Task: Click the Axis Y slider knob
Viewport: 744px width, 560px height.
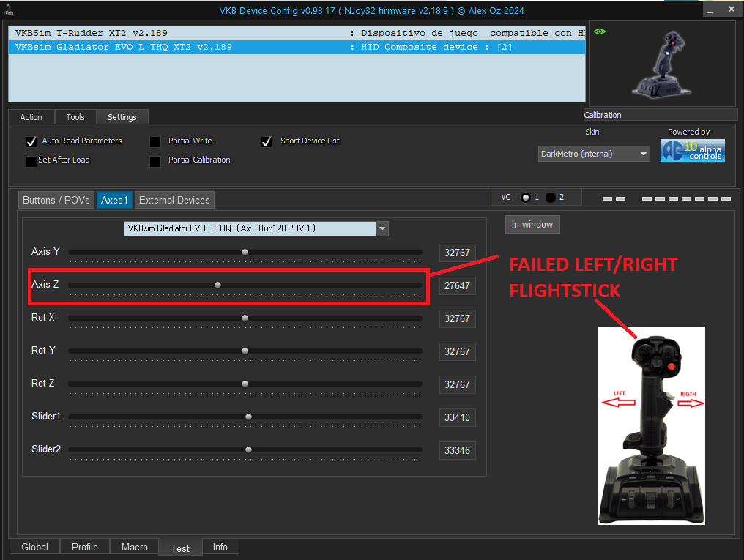Action: coord(245,253)
